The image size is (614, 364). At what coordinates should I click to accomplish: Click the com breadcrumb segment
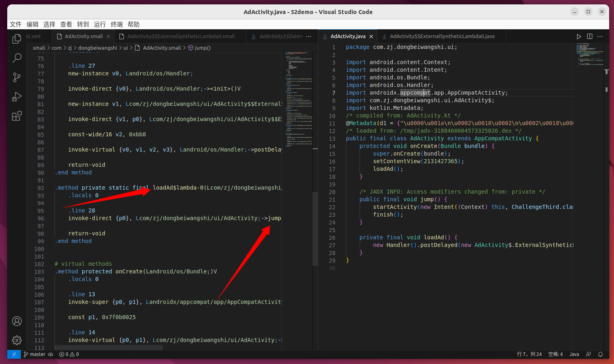(x=57, y=48)
